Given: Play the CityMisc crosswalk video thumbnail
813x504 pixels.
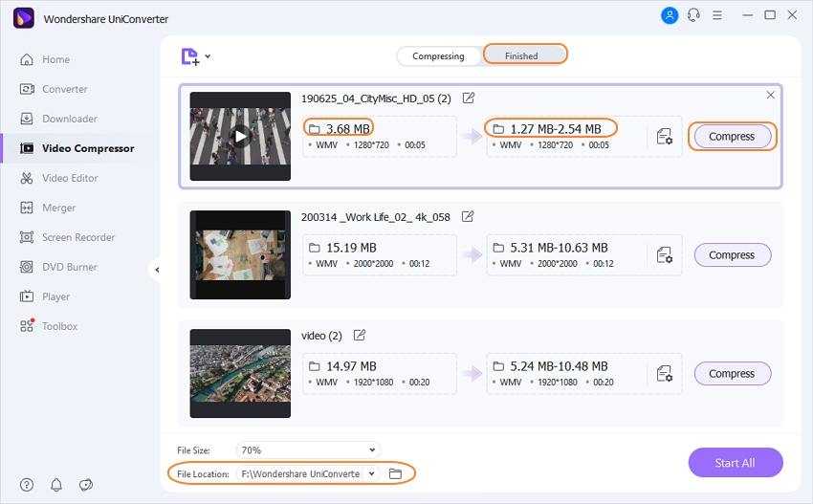Looking at the screenshot, I should (240, 137).
